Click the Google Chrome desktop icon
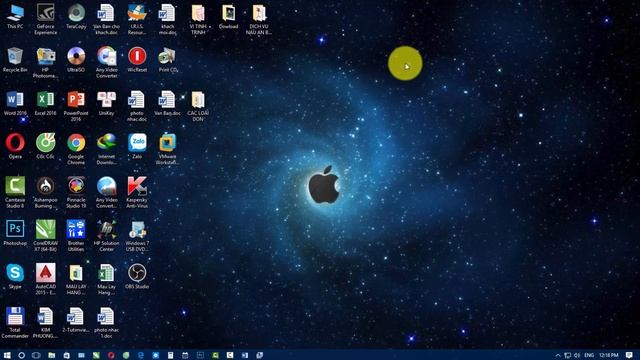 (x=76, y=149)
